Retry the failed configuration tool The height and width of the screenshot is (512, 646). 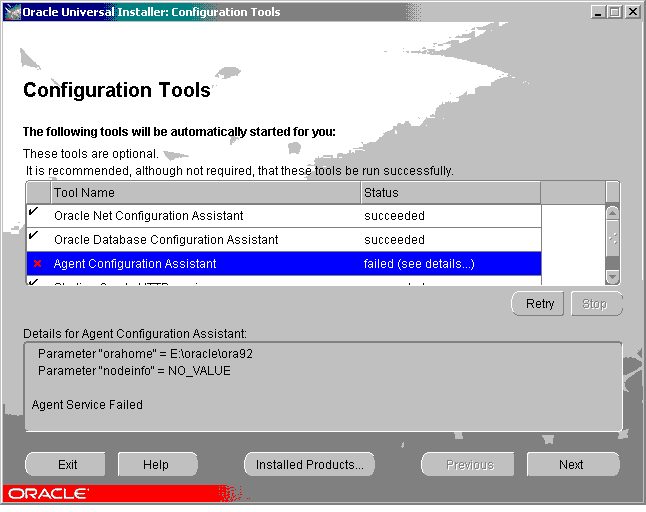(x=539, y=304)
